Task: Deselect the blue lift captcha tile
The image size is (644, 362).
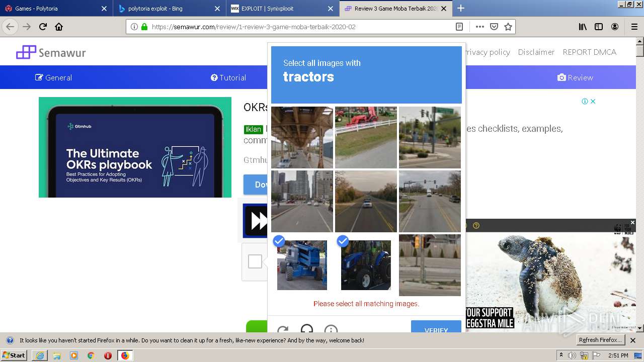Action: click(x=302, y=265)
